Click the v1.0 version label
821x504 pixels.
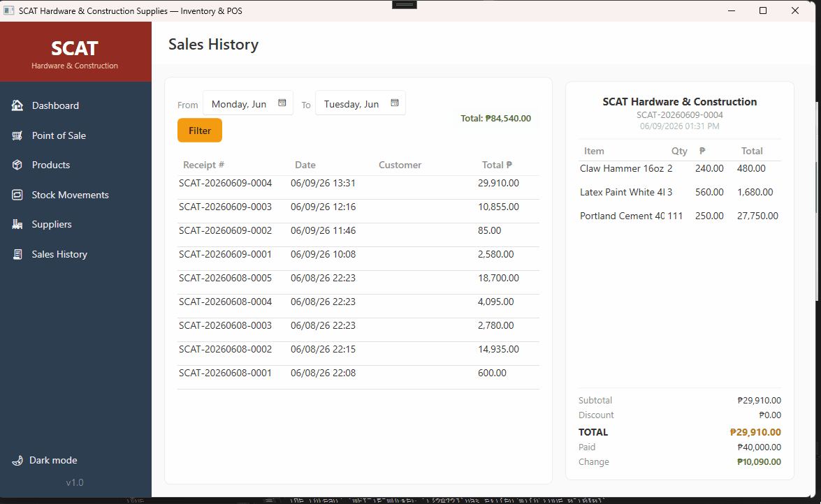pos(75,482)
